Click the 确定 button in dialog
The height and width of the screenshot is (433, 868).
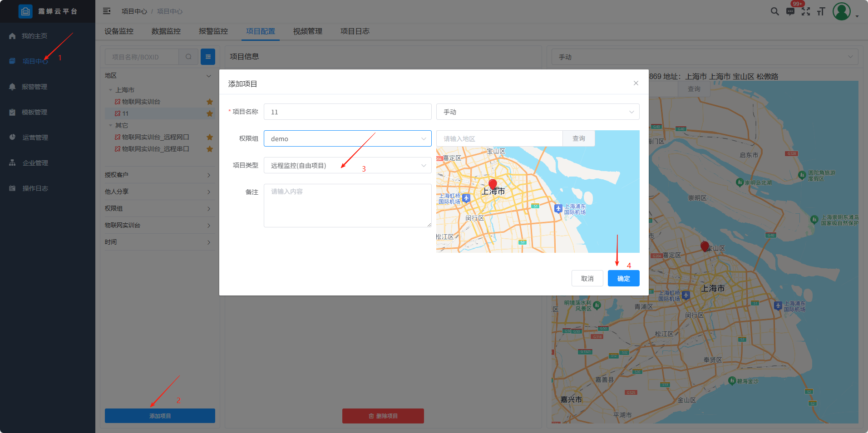pos(623,278)
